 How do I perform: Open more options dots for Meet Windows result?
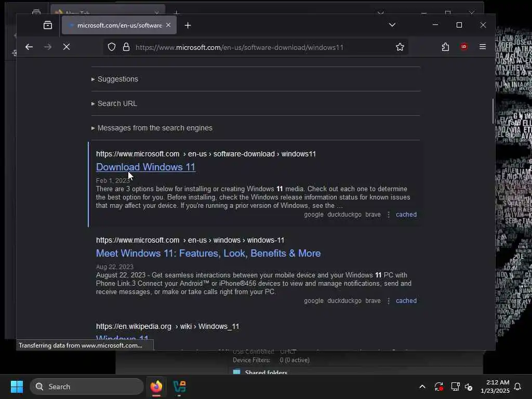click(389, 301)
